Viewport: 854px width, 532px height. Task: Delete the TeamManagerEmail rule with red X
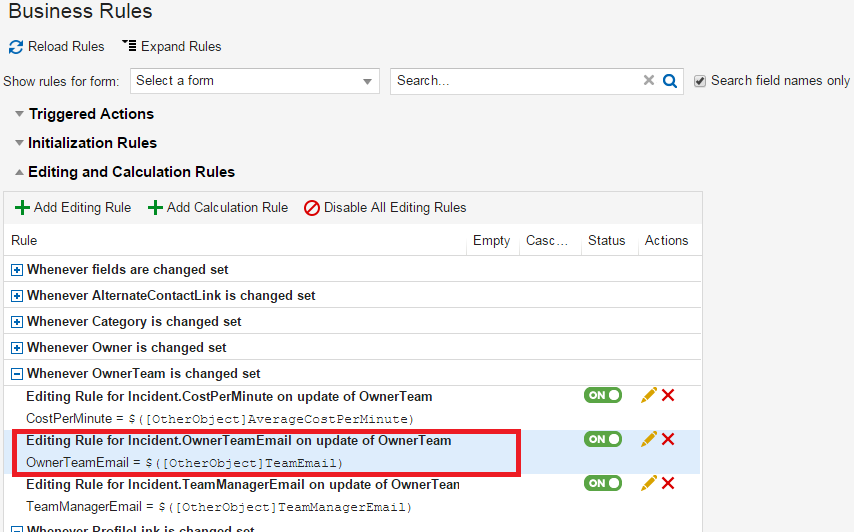point(668,484)
